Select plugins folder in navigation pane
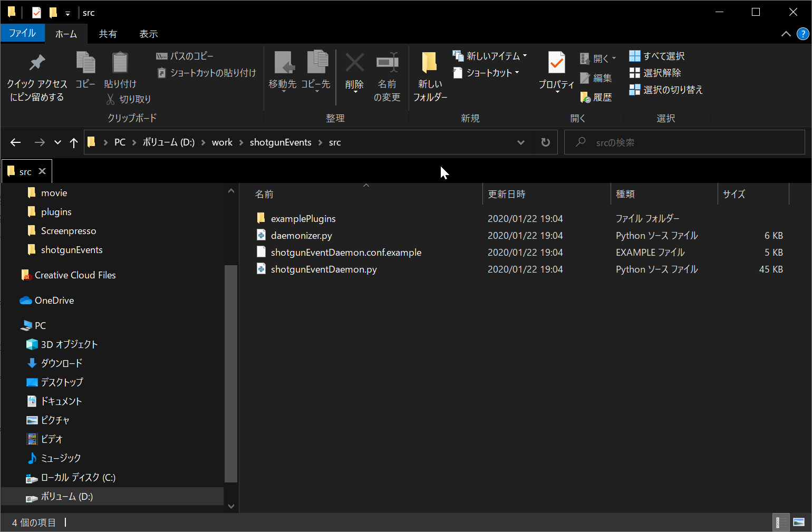Screen dimensions: 812x532 point(56,212)
